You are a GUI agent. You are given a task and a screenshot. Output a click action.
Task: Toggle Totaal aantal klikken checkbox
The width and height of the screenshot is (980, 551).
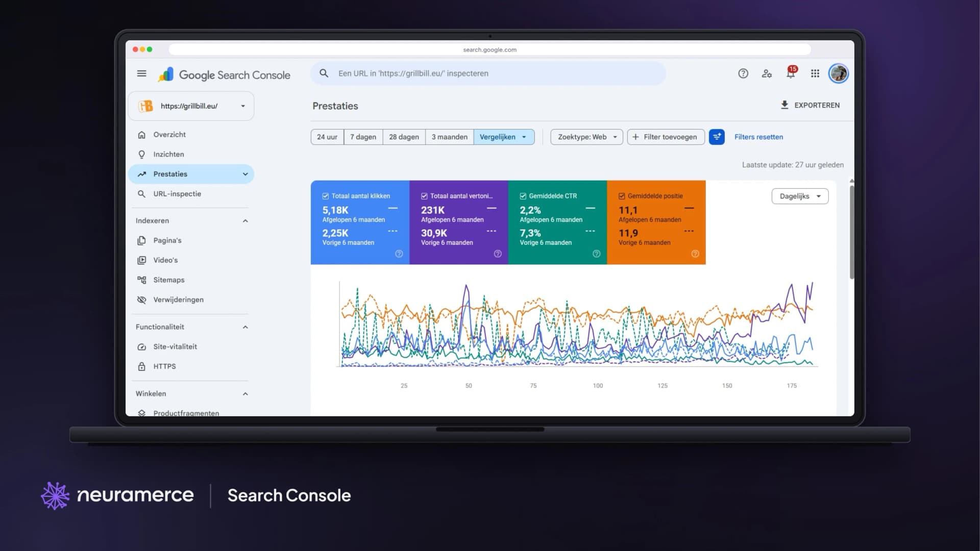(325, 196)
